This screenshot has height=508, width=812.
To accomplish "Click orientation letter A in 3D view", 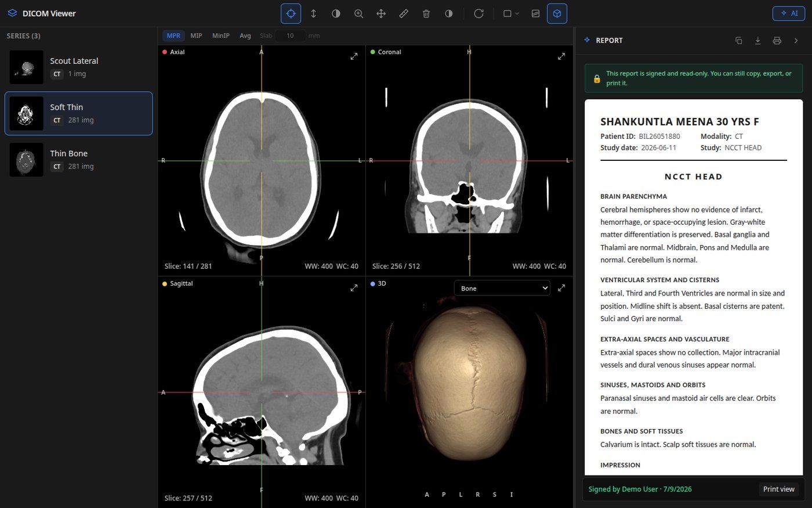I will [x=427, y=495].
